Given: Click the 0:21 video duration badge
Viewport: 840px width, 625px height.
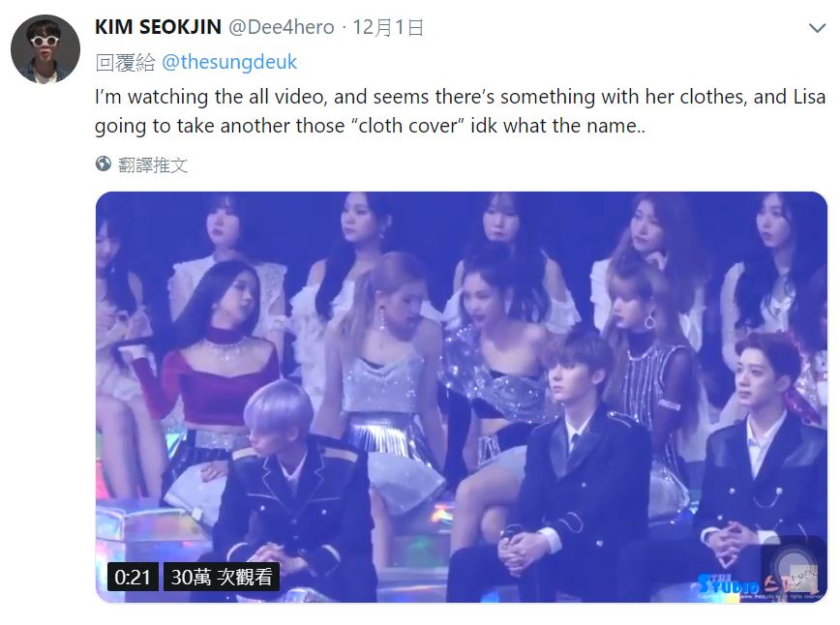Looking at the screenshot, I should (133, 577).
